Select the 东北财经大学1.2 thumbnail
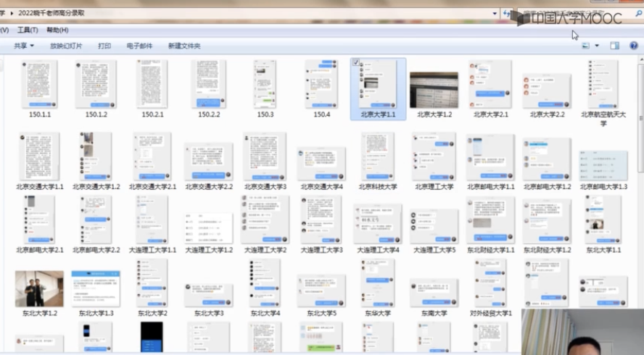This screenshot has width=644, height=355. [x=547, y=221]
